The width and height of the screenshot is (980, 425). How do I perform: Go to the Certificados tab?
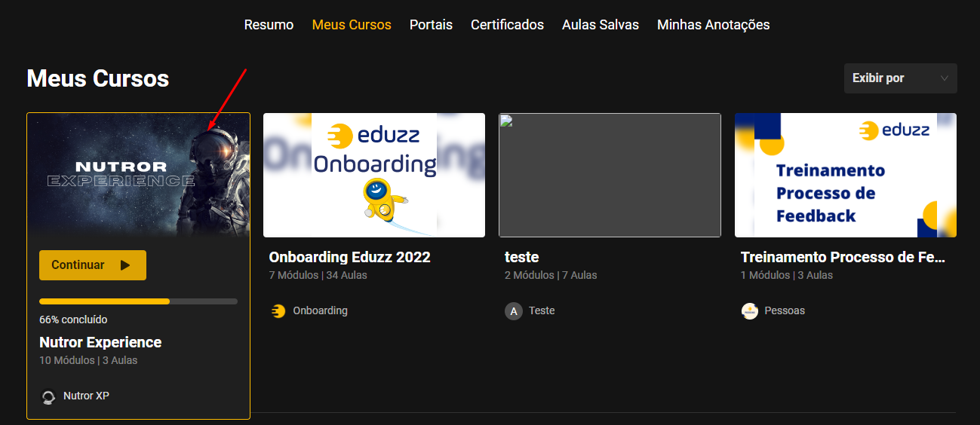coord(507,25)
